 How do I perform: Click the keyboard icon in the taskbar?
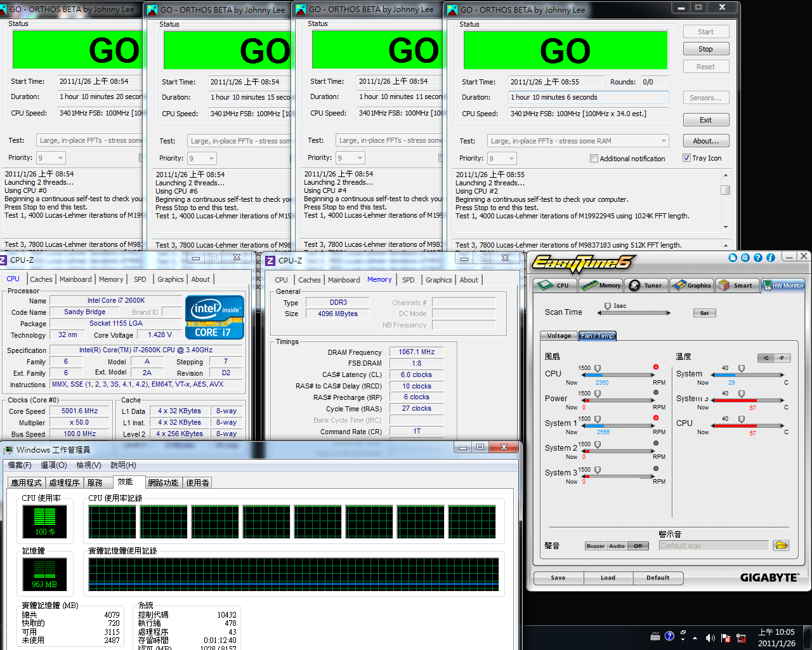655,636
